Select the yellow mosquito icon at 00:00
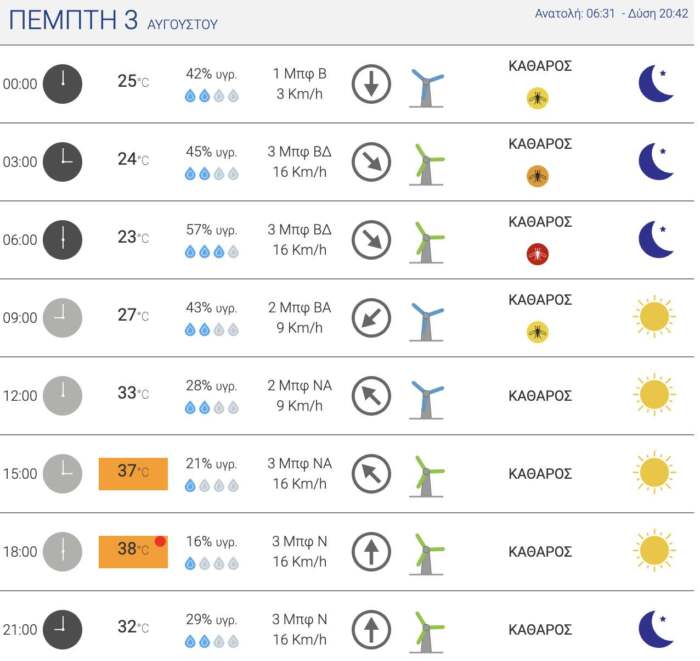 pos(538,98)
